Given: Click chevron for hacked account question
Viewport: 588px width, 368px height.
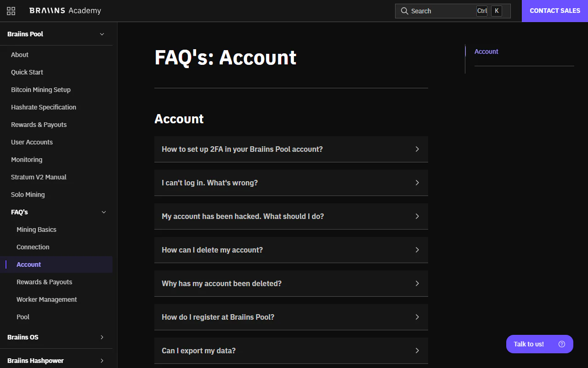Looking at the screenshot, I should [x=417, y=216].
